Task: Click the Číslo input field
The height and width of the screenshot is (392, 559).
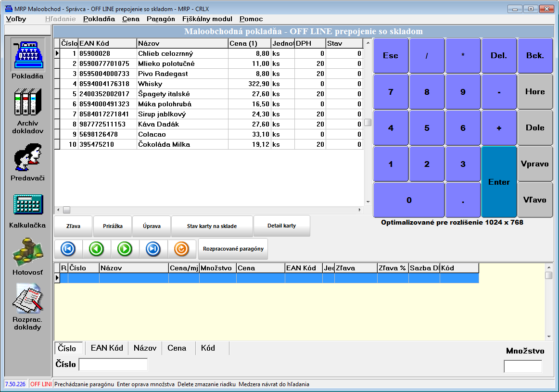Action: (113, 365)
